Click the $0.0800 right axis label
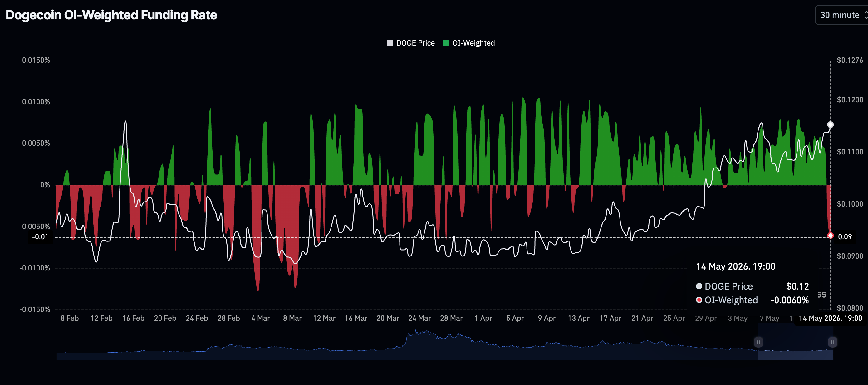Image resolution: width=868 pixels, height=385 pixels. [x=850, y=308]
